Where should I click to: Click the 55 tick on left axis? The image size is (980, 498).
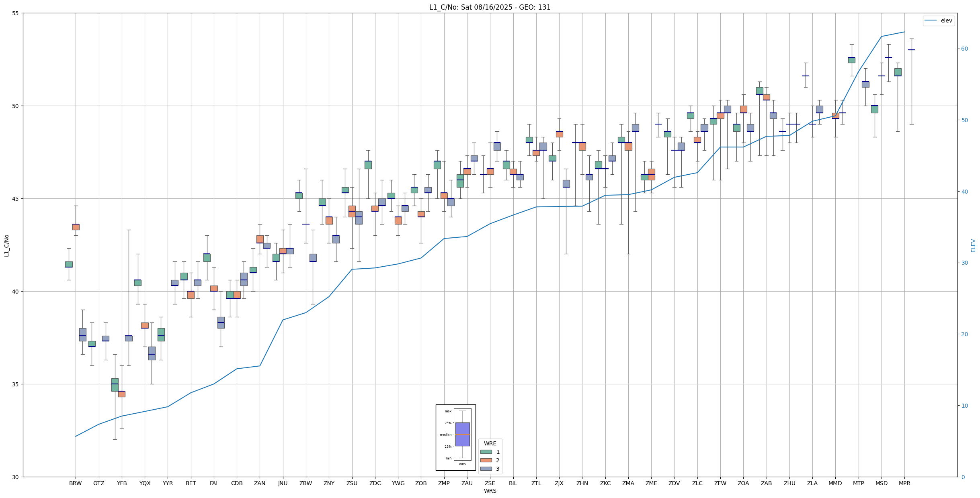(x=16, y=13)
